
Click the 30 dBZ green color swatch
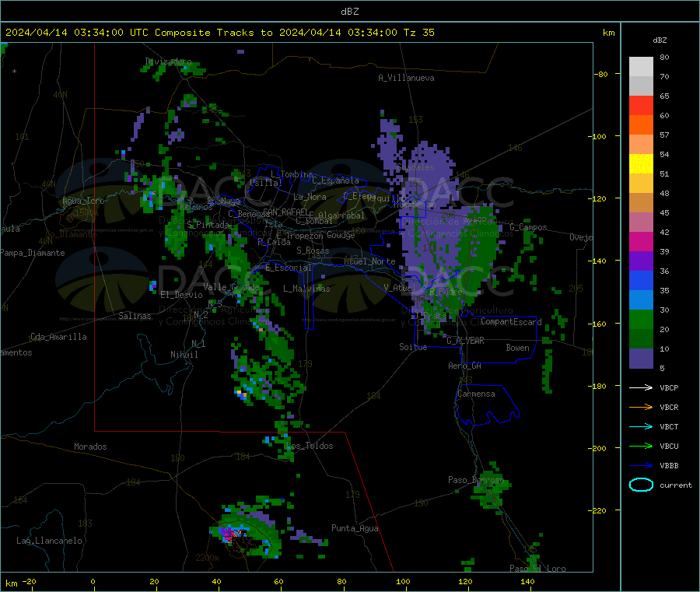pos(641,319)
